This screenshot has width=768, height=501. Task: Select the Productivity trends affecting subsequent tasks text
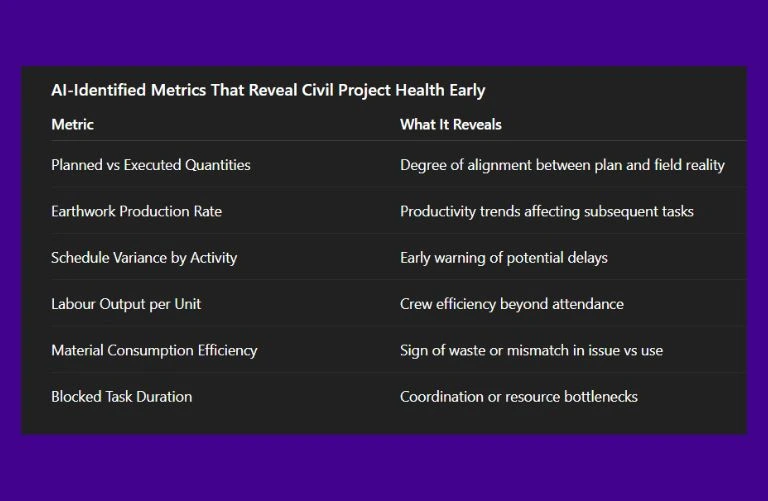click(546, 211)
